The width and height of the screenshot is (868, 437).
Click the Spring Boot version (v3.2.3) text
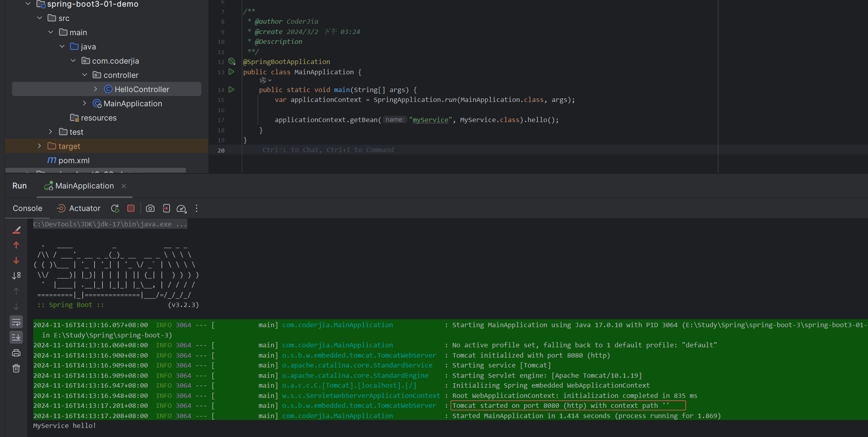coord(183,305)
